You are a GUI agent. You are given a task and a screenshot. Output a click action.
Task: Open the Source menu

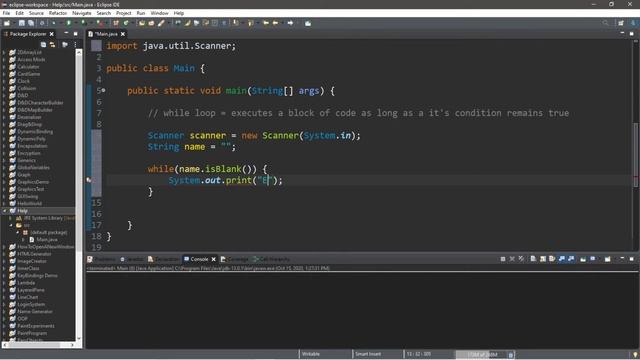36,13
